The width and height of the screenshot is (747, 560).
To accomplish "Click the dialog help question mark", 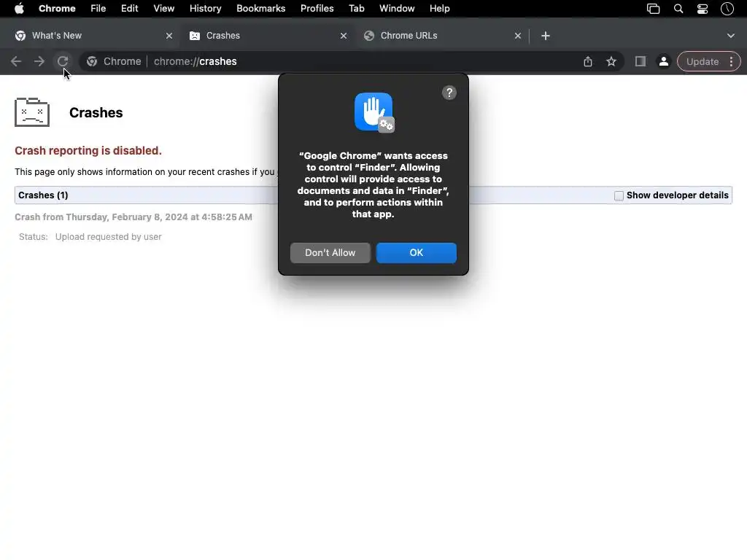I will (449, 93).
